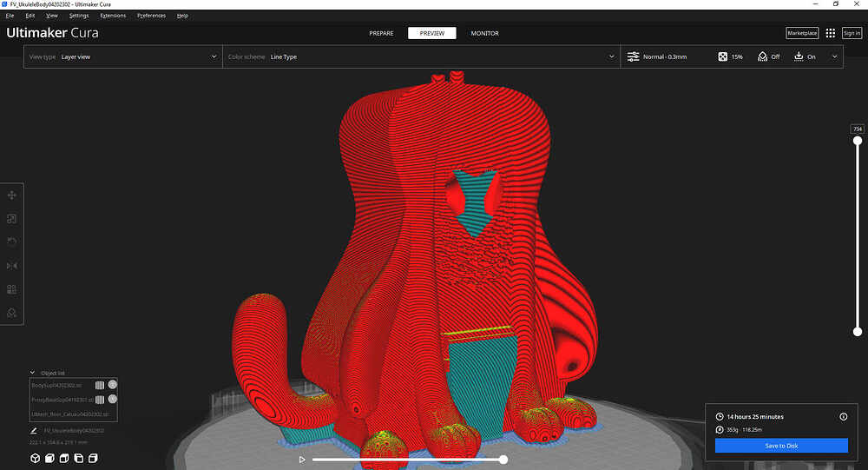The width and height of the screenshot is (868, 470).
Task: Open the Color scheme Line Type dropdown
Action: point(421,56)
